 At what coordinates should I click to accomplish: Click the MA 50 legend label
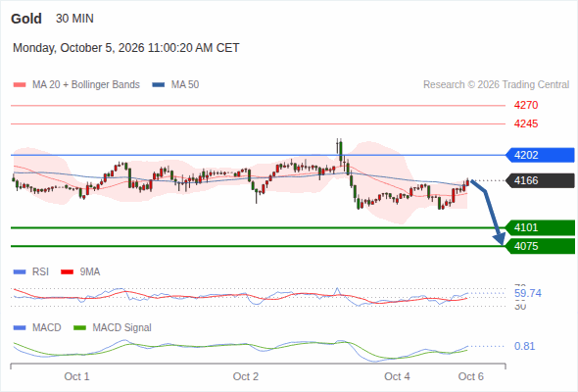point(185,85)
